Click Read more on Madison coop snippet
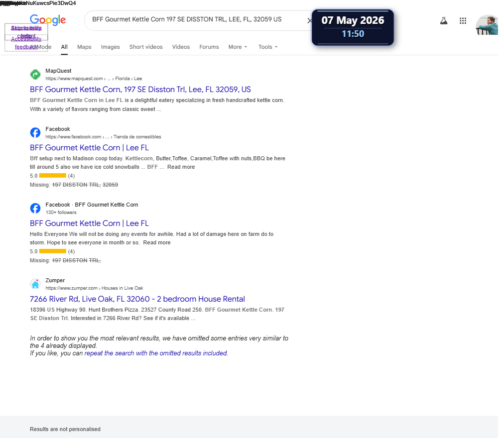 pos(181,167)
